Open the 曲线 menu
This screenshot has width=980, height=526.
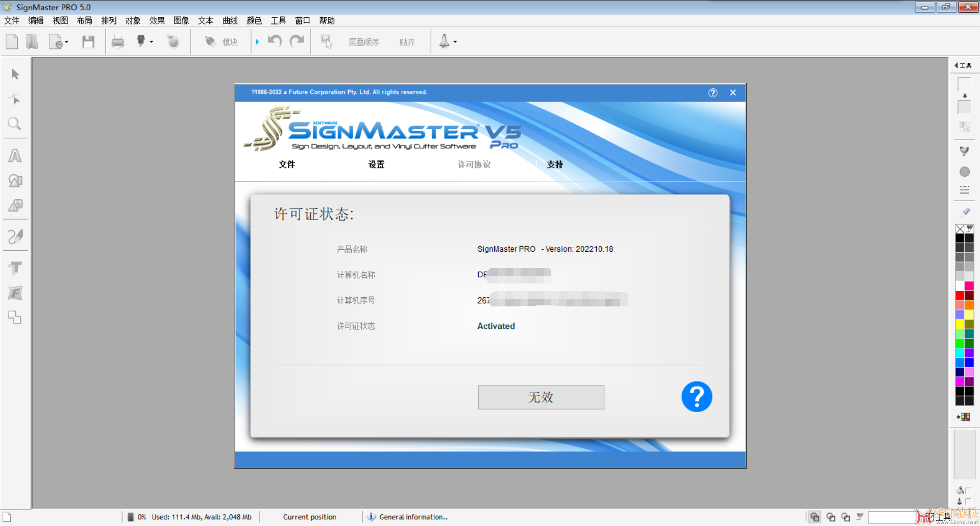pos(230,20)
